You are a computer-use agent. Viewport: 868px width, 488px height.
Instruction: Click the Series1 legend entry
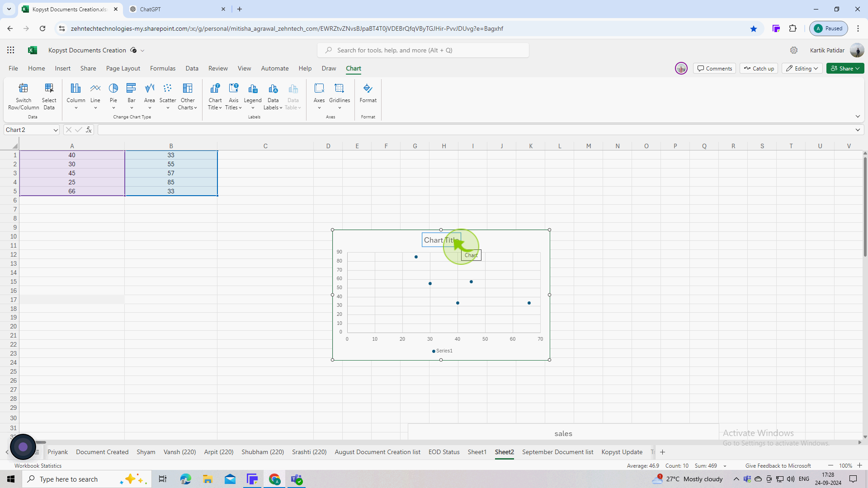click(x=442, y=351)
